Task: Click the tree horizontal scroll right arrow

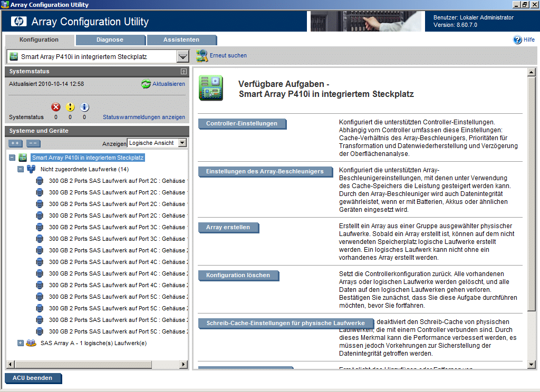Action: (184, 364)
